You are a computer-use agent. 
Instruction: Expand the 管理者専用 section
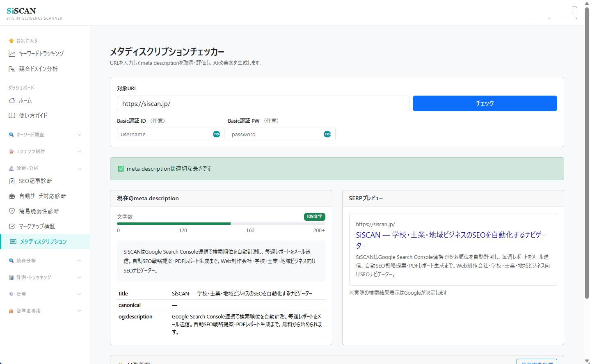pos(45,311)
